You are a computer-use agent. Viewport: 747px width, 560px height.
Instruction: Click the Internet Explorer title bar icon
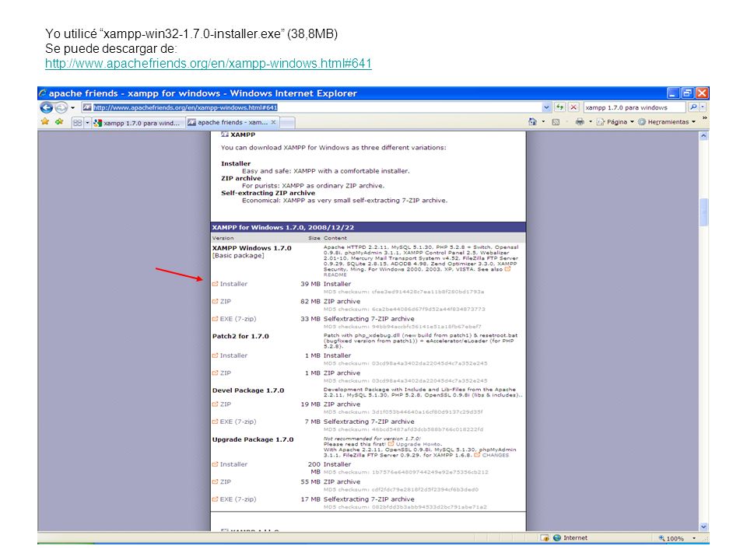point(43,93)
